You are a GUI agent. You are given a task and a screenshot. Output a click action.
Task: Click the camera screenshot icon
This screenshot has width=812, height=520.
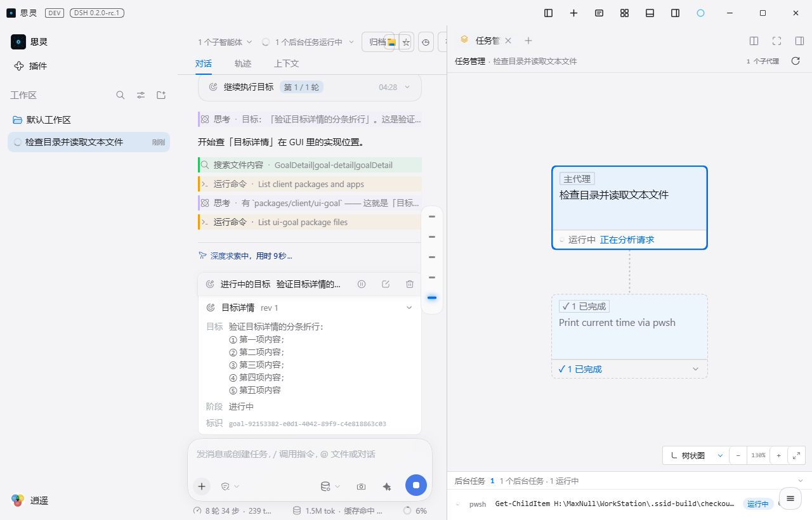(361, 486)
